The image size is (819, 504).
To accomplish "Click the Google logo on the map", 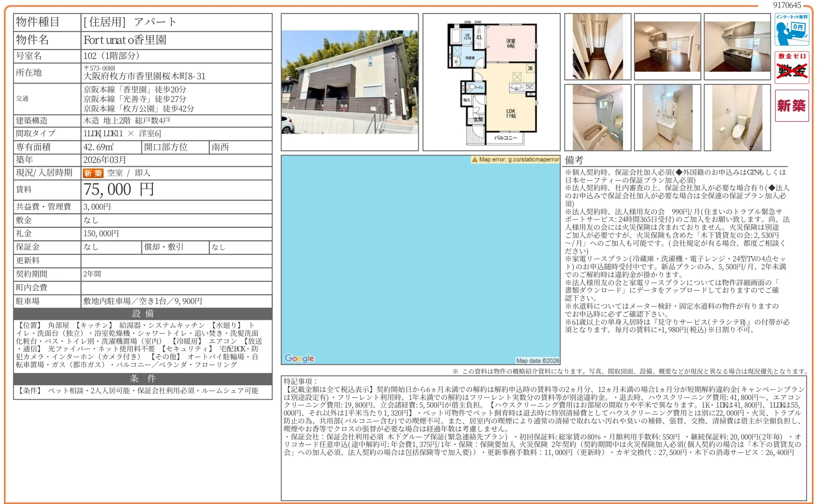I will (x=299, y=358).
